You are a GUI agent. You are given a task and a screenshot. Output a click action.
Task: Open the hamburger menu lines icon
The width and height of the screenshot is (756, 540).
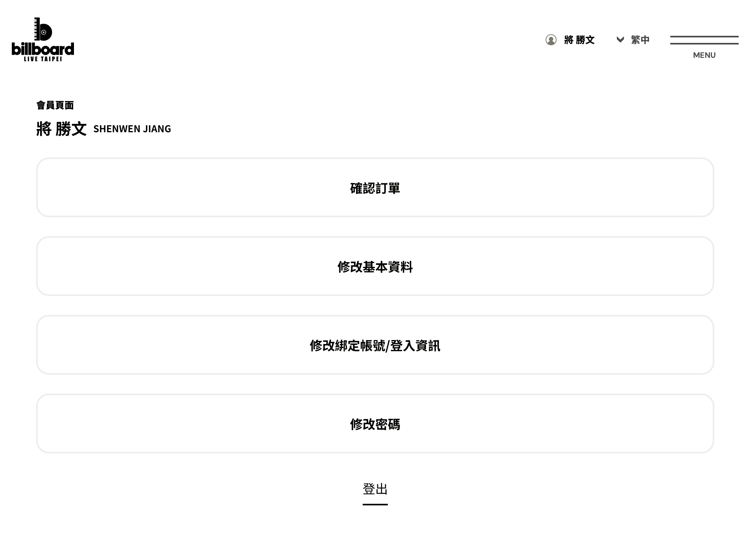coord(704,40)
